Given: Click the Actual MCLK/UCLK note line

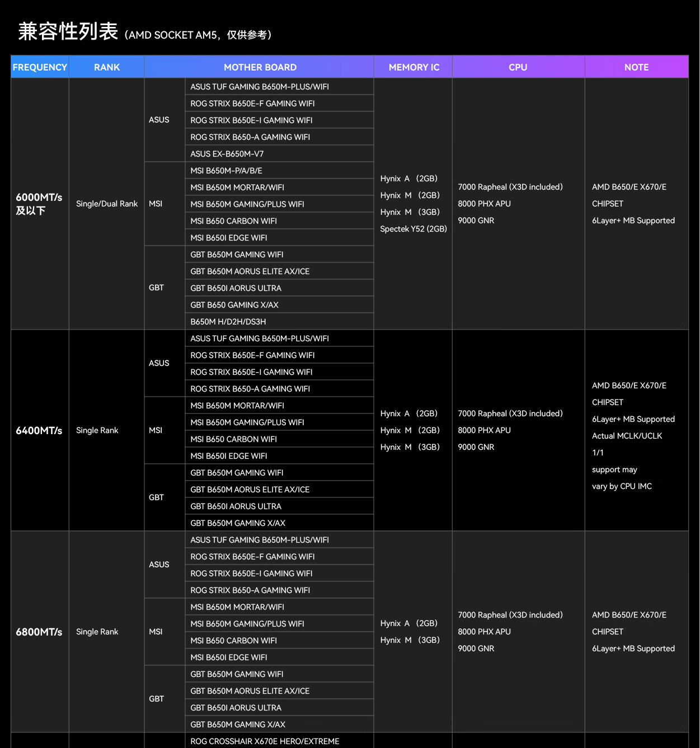Looking at the screenshot, I should click(627, 436).
